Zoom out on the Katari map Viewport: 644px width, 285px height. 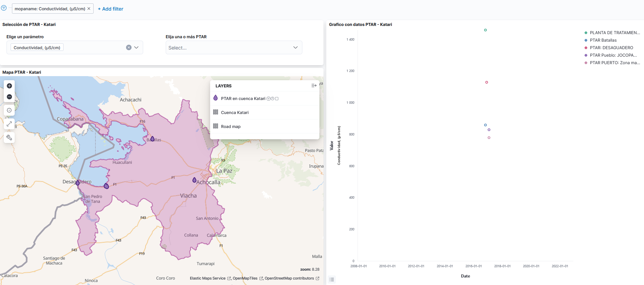pos(9,97)
